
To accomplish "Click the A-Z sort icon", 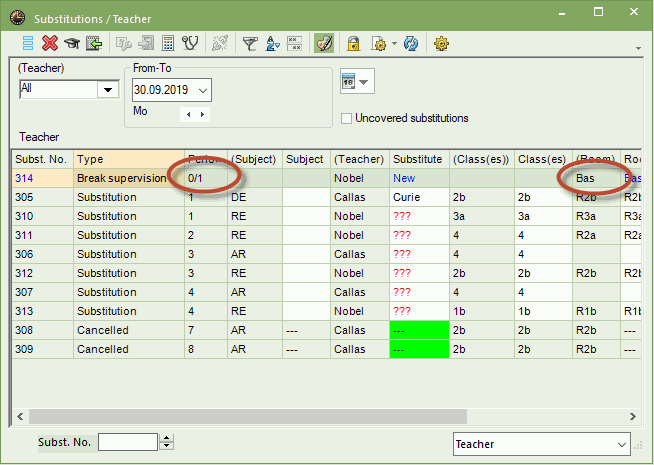I will 272,43.
